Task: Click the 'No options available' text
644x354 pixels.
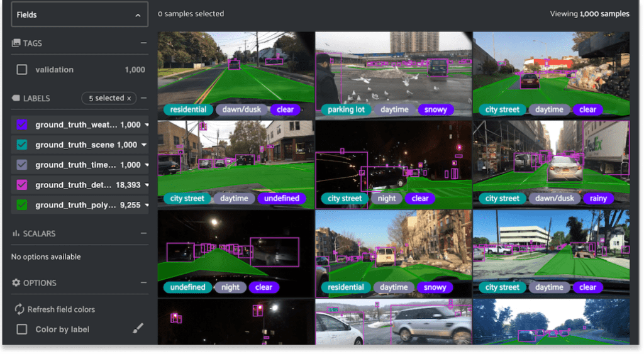Action: [x=46, y=257]
